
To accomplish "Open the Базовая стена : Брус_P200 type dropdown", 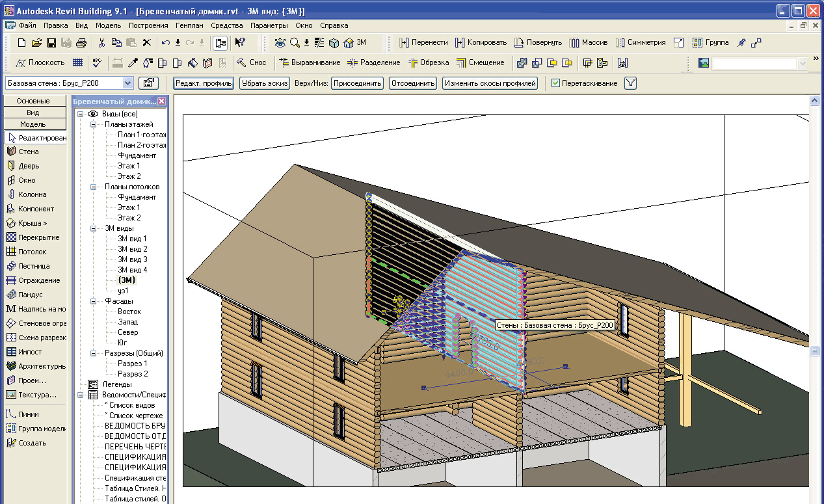I will point(127,83).
